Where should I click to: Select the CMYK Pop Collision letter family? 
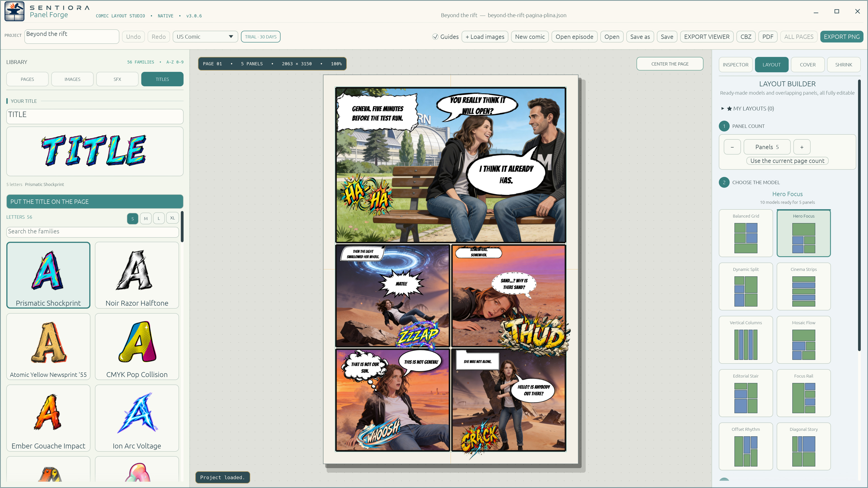pyautogui.click(x=137, y=346)
